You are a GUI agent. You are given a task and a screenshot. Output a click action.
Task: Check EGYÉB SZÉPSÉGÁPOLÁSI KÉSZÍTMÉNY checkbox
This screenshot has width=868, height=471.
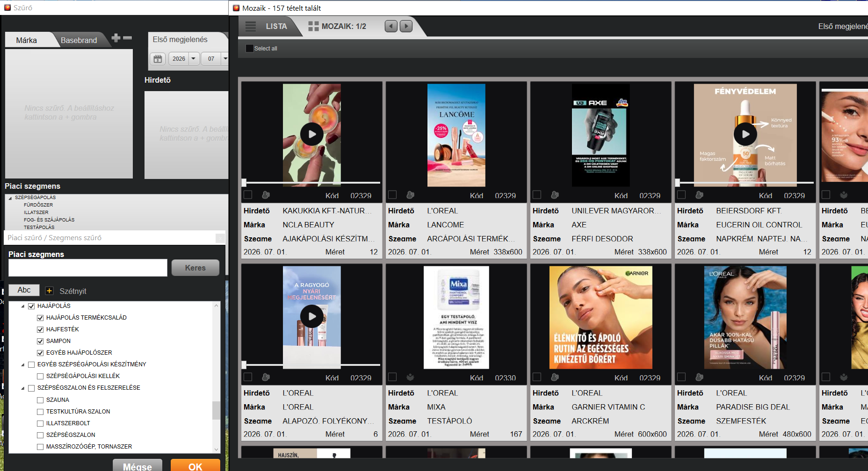pos(31,364)
